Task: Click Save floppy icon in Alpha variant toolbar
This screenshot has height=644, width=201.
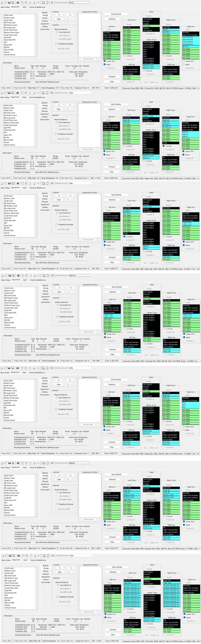Action: tap(9, 93)
